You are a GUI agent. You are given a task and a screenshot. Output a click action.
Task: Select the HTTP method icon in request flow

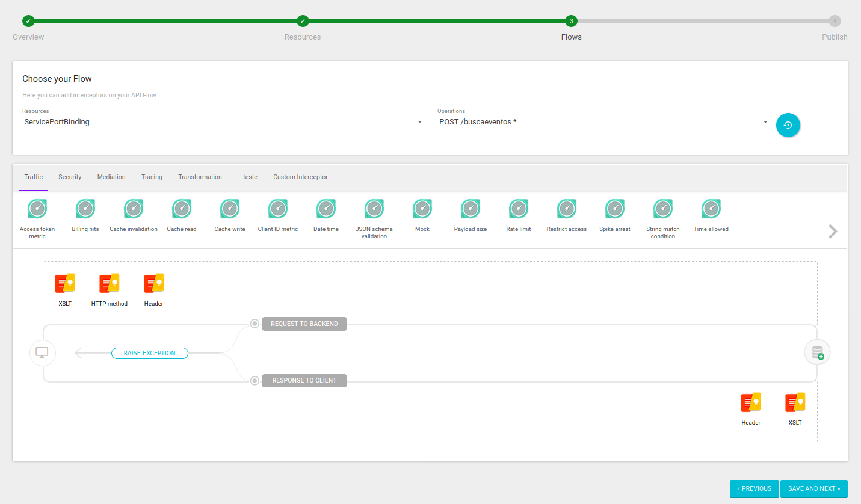click(109, 283)
